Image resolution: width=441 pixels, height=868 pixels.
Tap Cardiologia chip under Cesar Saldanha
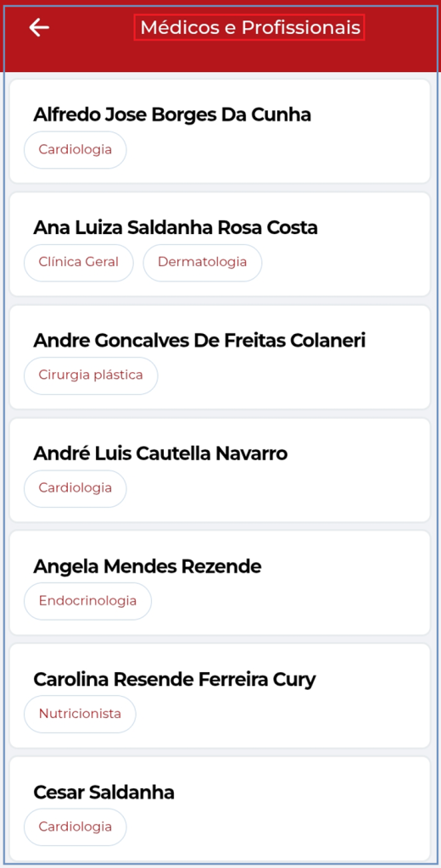[x=75, y=827]
